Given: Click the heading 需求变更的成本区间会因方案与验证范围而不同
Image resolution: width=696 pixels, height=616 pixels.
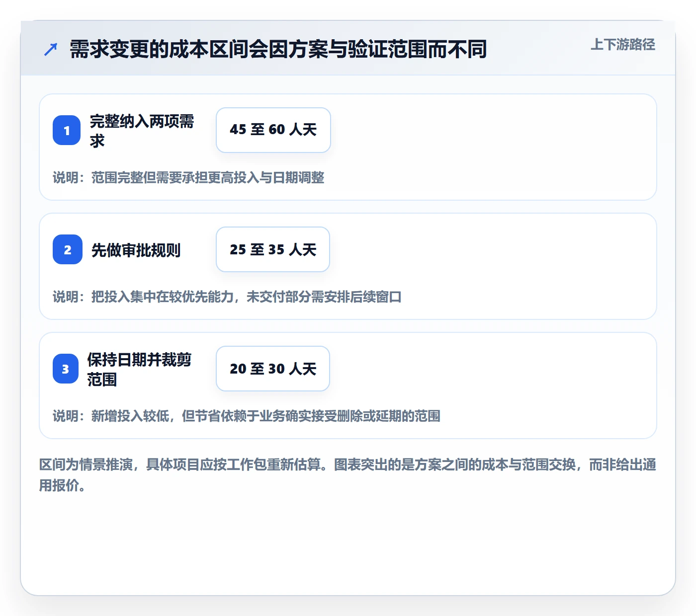Looking at the screenshot, I should point(278,49).
